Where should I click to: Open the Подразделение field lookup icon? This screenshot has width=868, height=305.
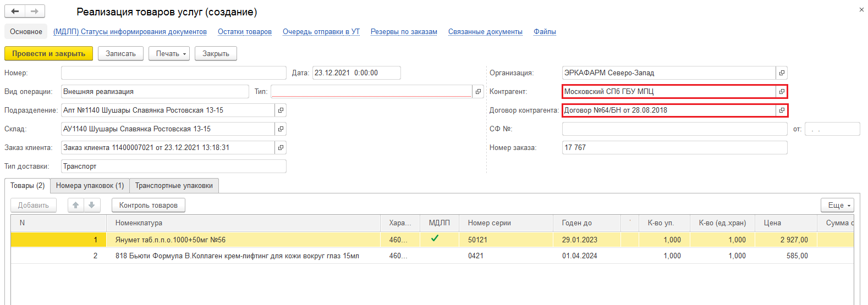[281, 110]
